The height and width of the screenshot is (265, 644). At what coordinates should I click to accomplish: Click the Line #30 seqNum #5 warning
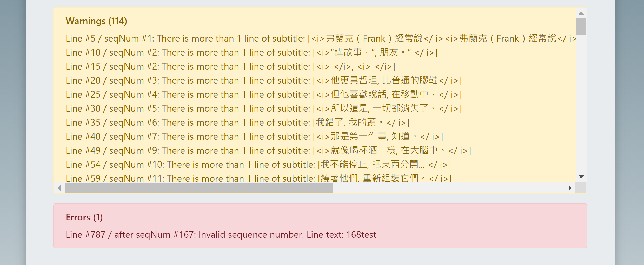tap(264, 108)
